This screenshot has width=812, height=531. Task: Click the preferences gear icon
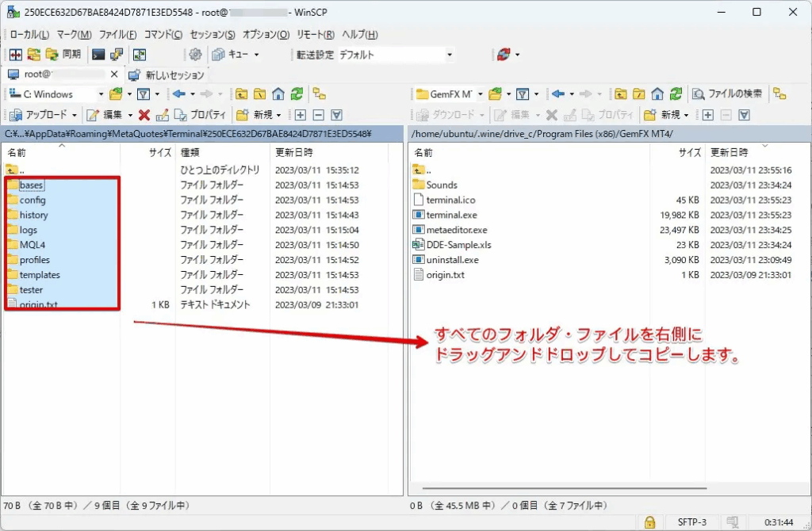tap(195, 55)
